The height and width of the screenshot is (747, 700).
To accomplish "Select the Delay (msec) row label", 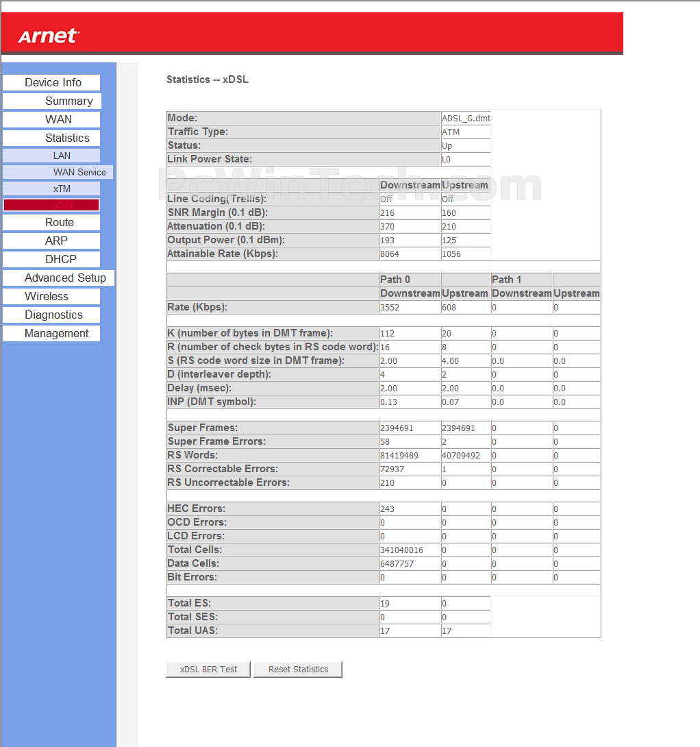I will coord(199,389).
